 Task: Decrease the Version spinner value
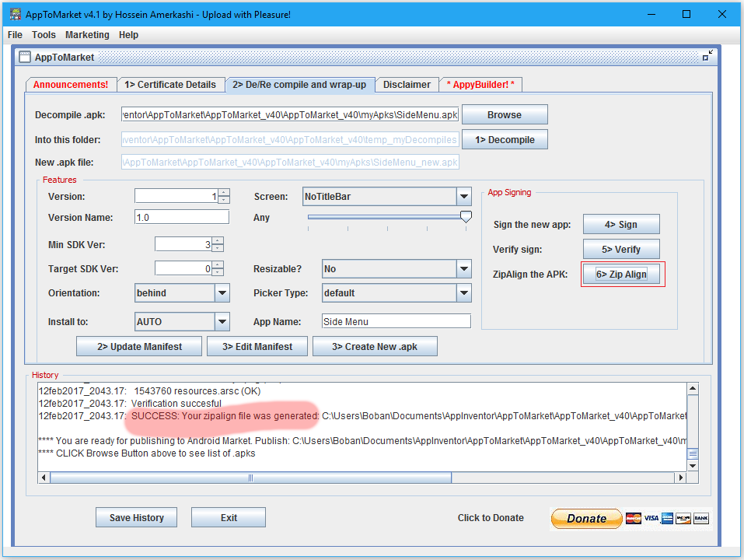tap(225, 200)
